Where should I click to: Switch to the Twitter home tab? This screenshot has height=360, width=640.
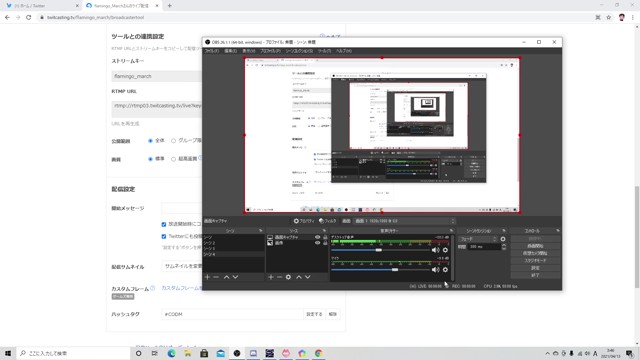(41, 6)
